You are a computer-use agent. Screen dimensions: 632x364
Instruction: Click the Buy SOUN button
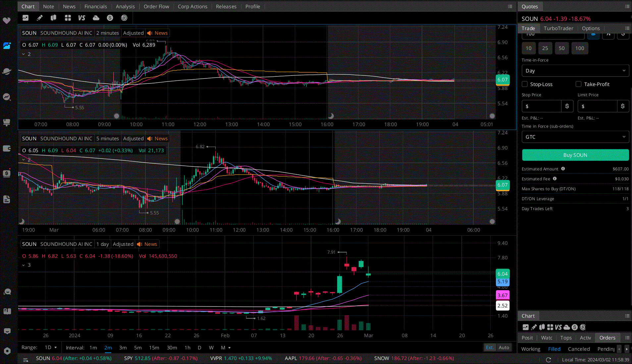click(575, 155)
